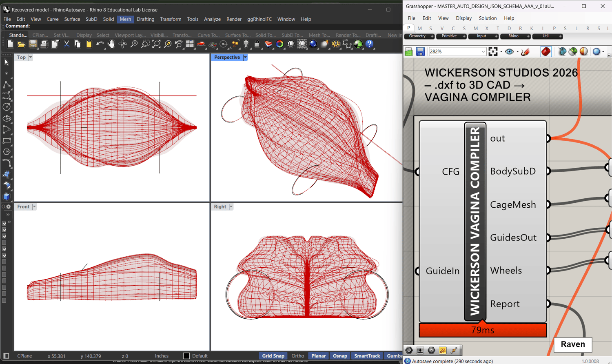This screenshot has height=364, width=612.
Task: Open file with the folder icon in Rhino
Action: [21, 44]
